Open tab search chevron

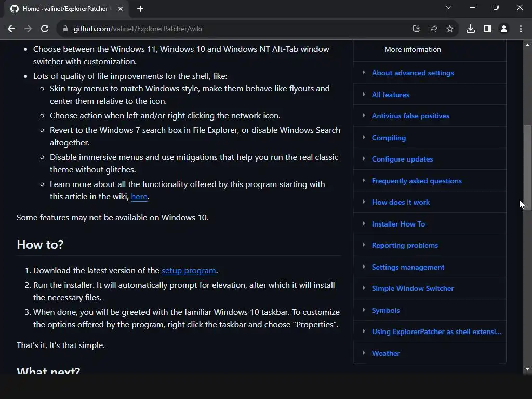448,7
